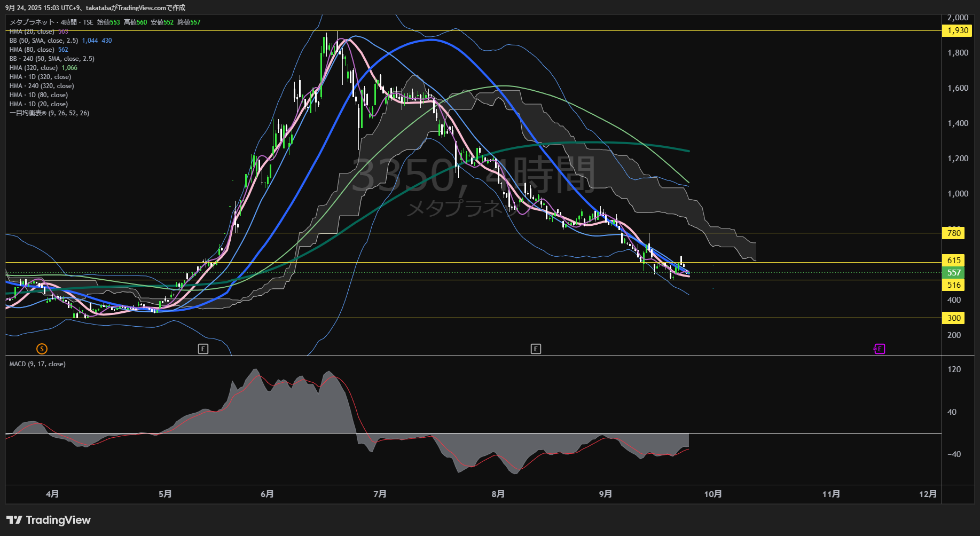Screen dimensions: 980x536
Task: Select the メタプラネット symbol title in the legend
Action: (x=32, y=22)
